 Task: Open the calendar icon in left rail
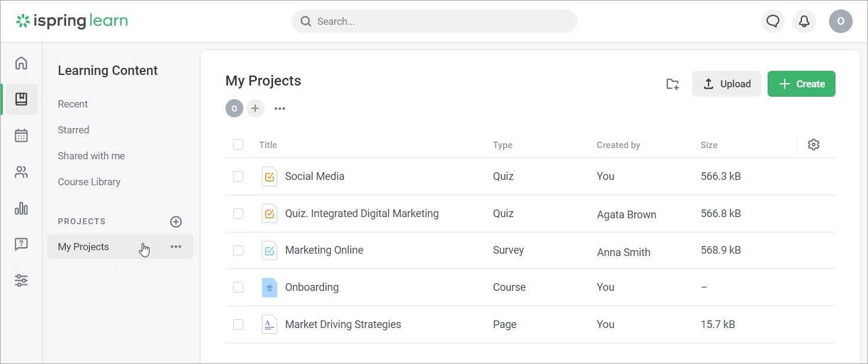tap(21, 136)
